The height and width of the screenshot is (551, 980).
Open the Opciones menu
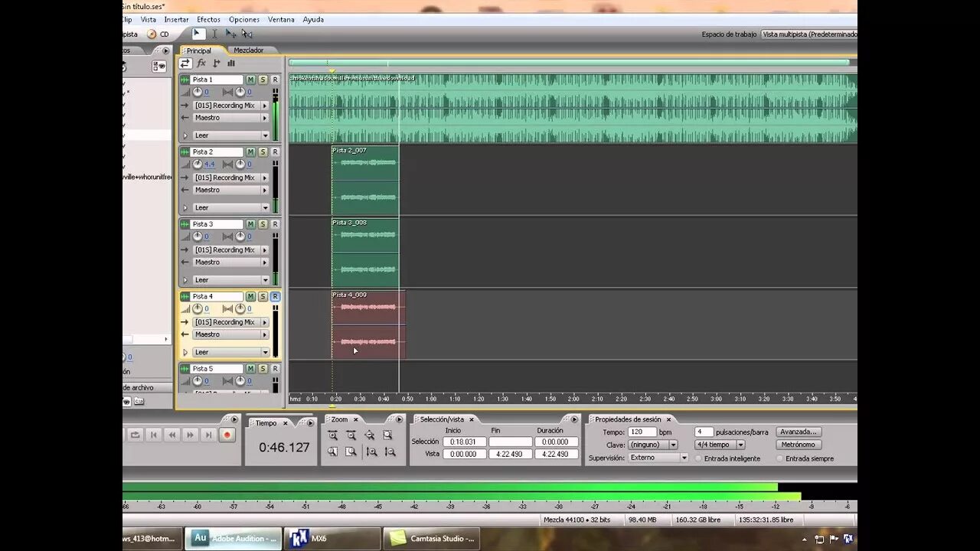click(244, 19)
